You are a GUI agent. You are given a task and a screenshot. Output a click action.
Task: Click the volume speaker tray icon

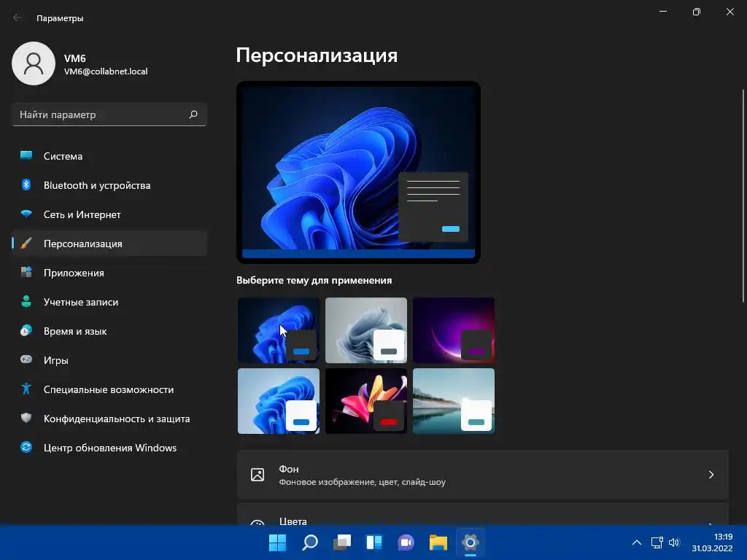point(673,542)
